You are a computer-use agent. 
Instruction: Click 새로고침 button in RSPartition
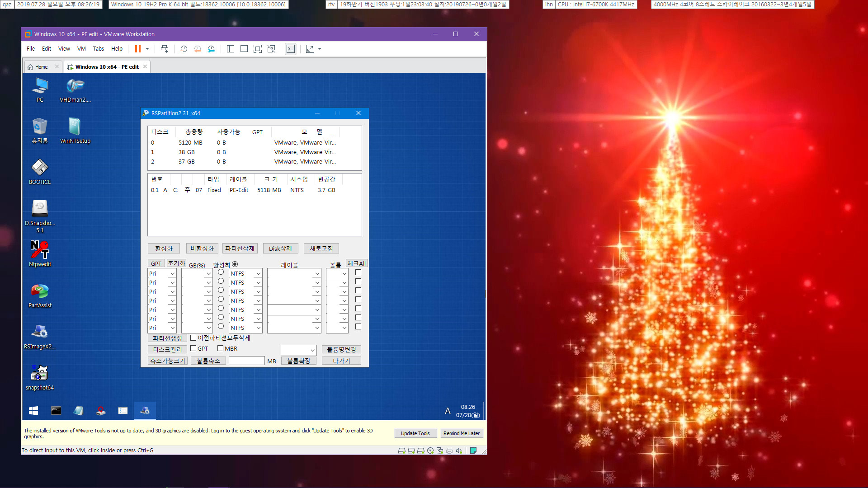320,248
